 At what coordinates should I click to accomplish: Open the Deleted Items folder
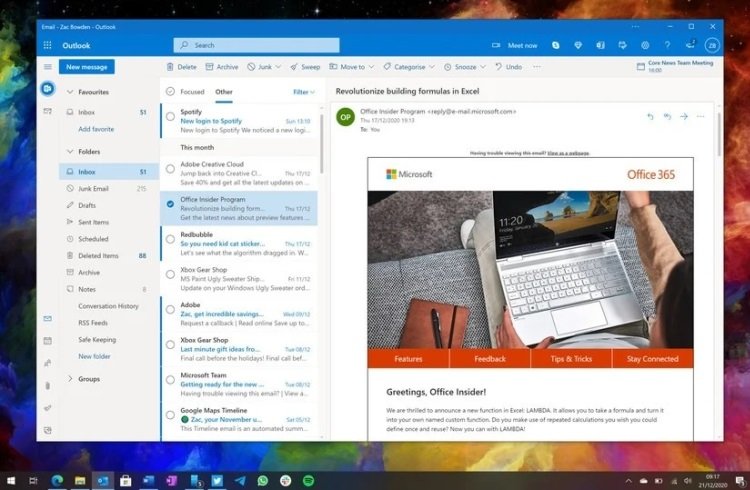coord(109,256)
